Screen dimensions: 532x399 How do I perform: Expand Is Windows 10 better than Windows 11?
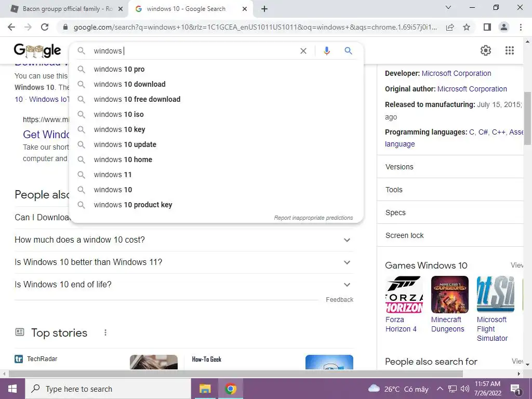(x=184, y=262)
